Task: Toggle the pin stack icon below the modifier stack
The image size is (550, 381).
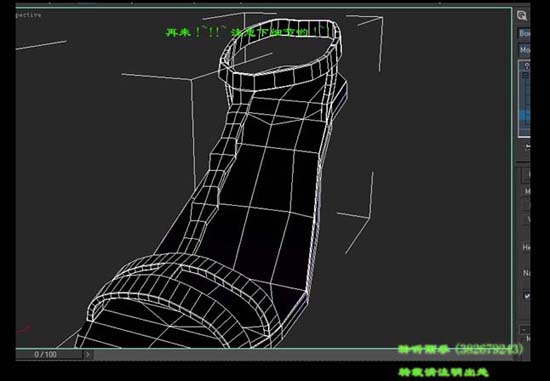Action: [527, 147]
